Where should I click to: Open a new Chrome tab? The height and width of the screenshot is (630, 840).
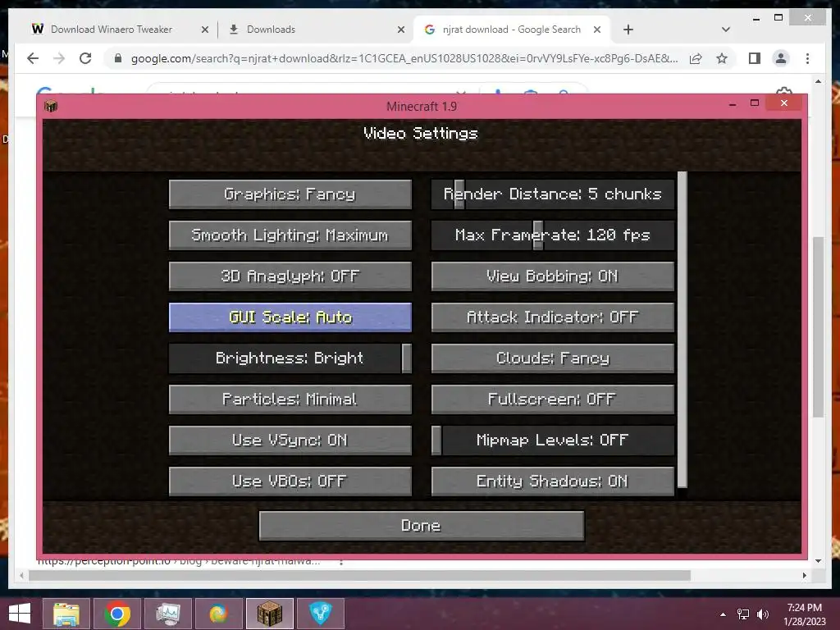pos(628,30)
